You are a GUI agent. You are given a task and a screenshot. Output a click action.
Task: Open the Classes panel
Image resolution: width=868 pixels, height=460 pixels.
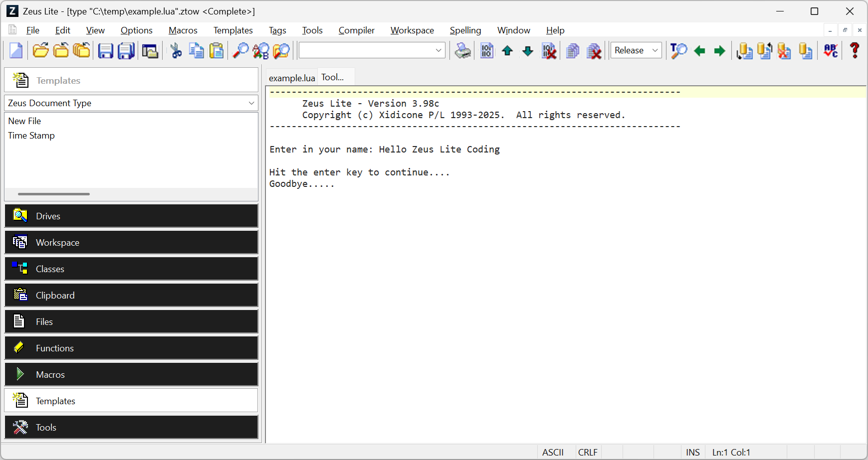131,269
